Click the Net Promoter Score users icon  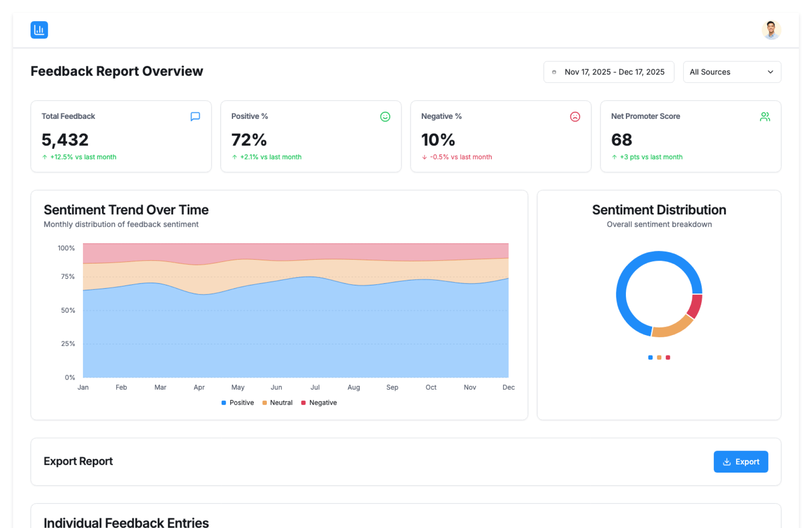tap(765, 116)
